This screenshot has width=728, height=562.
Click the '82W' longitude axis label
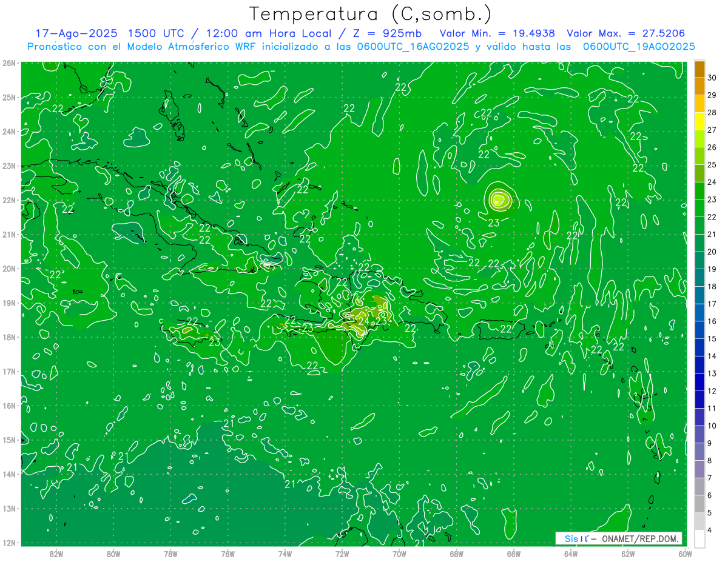[x=56, y=553]
